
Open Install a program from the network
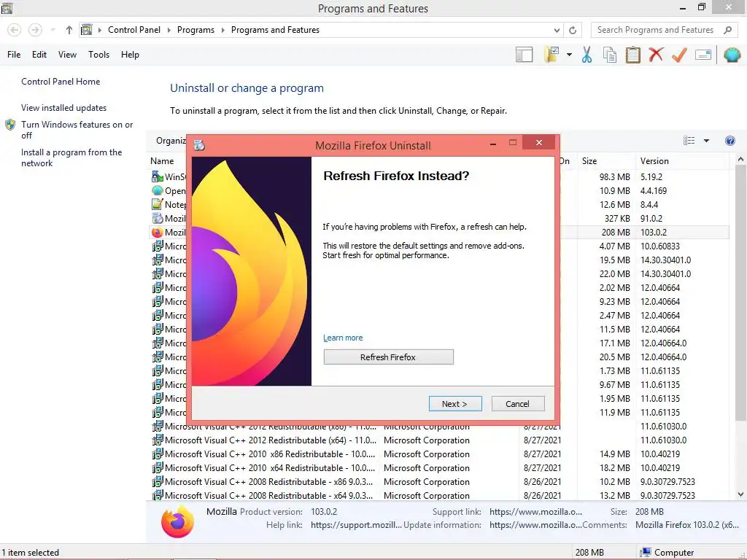pos(71,157)
